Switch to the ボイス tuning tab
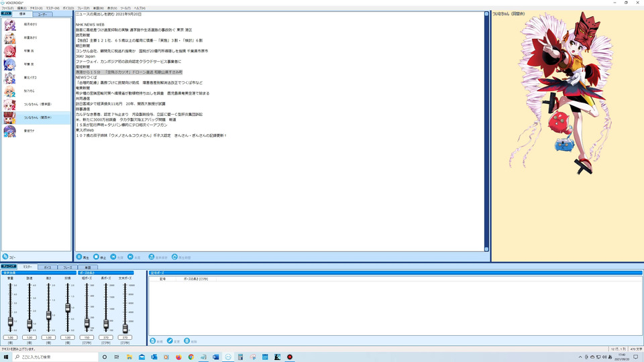644x362 pixels. (x=48, y=267)
